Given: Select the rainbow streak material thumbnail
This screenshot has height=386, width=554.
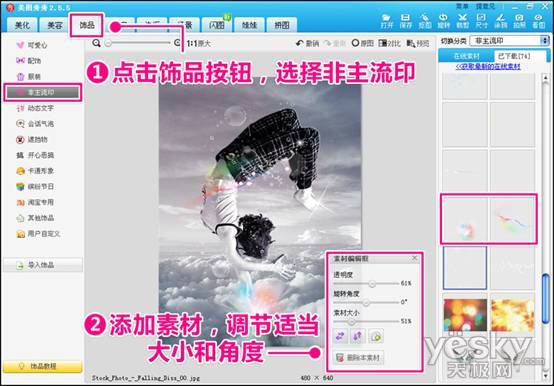Looking at the screenshot, I should coord(513,220).
